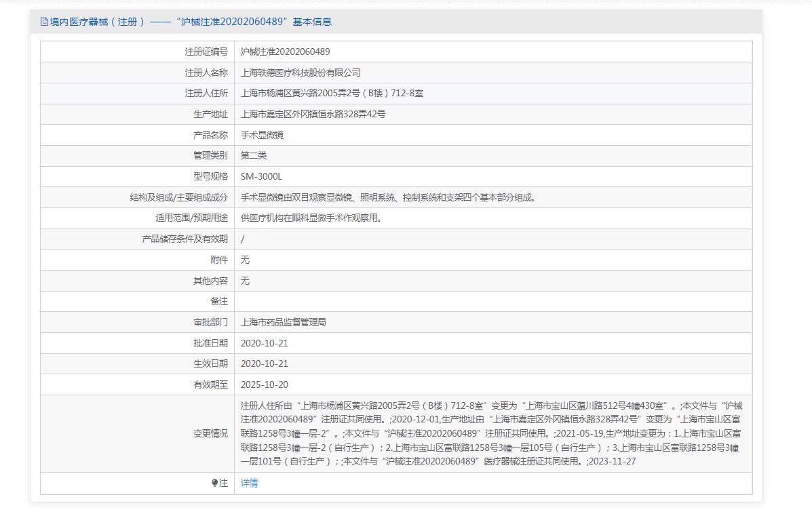Click the management category value 第二类
The image size is (812, 516).
tap(254, 155)
